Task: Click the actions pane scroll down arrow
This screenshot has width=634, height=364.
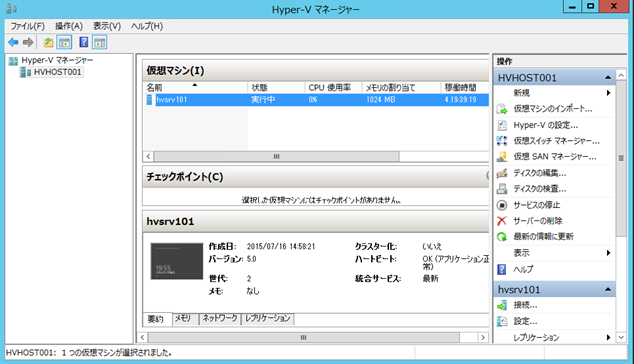Action: (621, 337)
